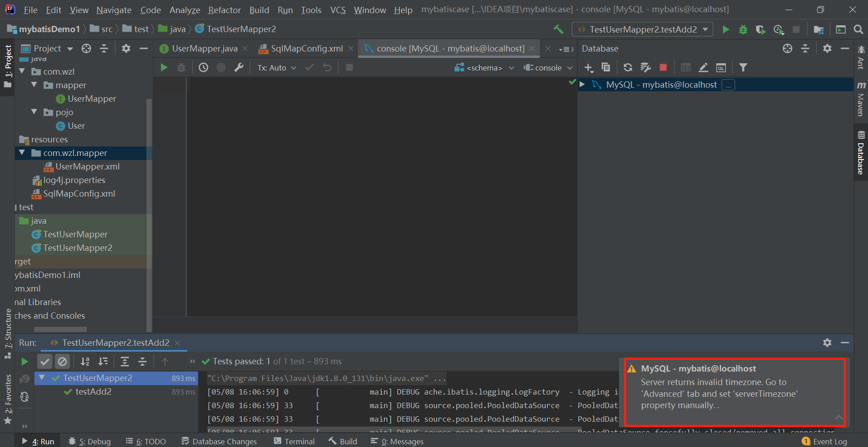Collapse the mapper folder node
This screenshot has width=868, height=447.
click(x=34, y=85)
